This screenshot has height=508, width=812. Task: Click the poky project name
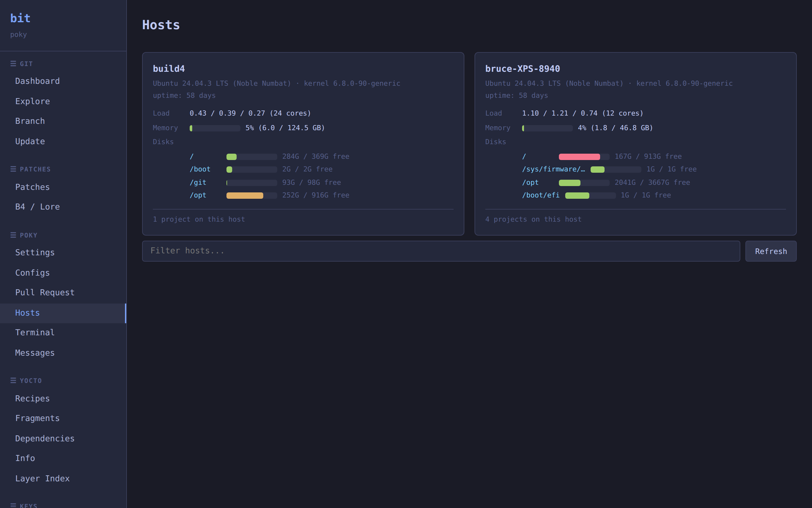pyautogui.click(x=18, y=35)
